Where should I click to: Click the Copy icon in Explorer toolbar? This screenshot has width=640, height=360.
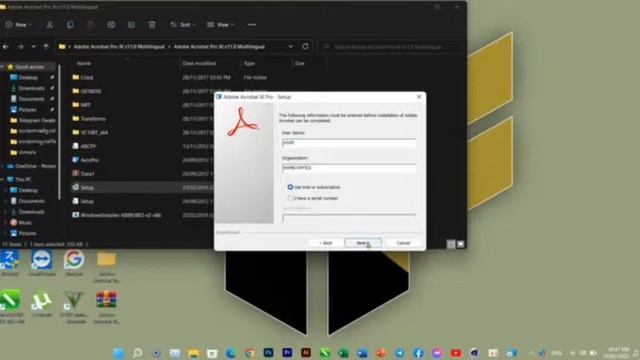70,25
